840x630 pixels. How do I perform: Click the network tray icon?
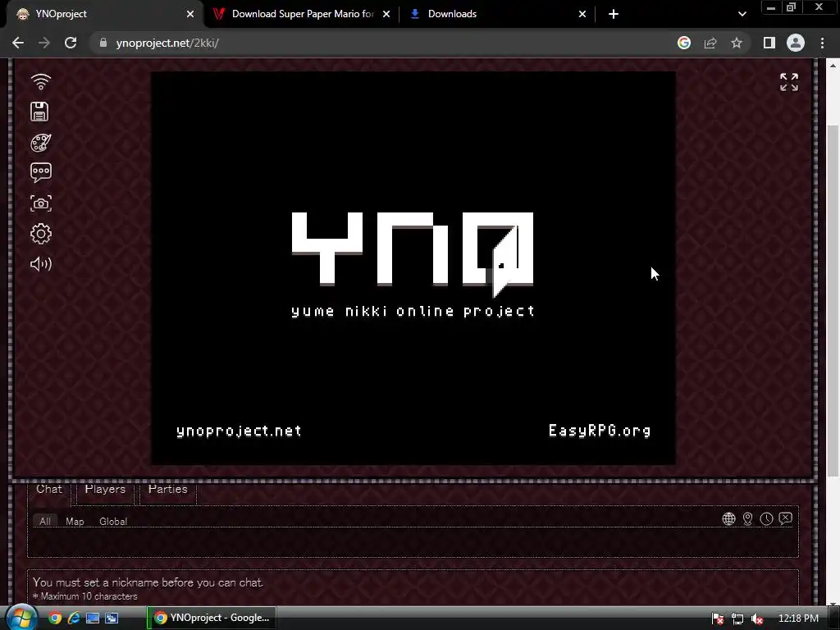737,619
